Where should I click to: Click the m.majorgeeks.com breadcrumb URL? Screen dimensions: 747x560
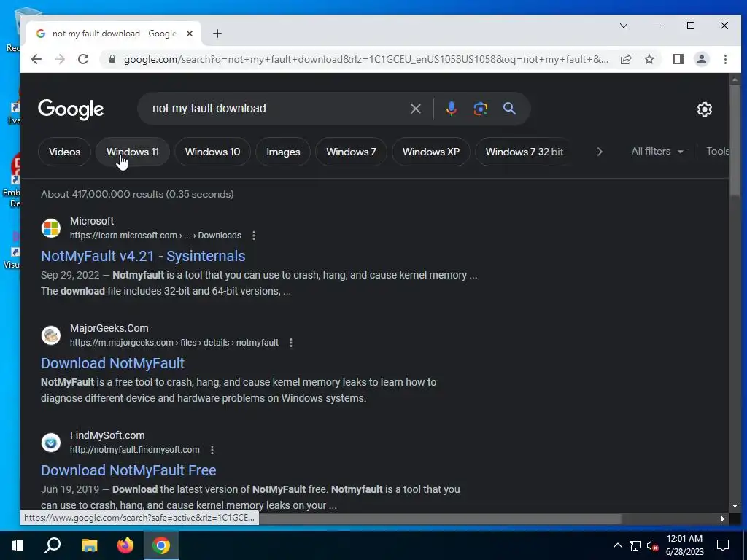[x=174, y=343]
